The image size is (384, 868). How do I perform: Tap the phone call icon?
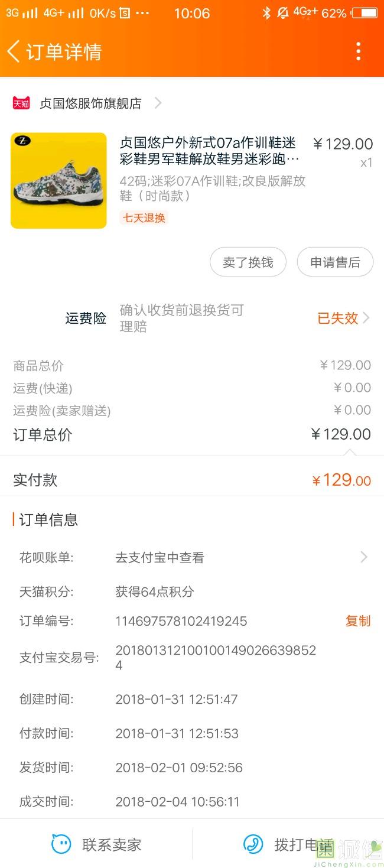click(253, 844)
